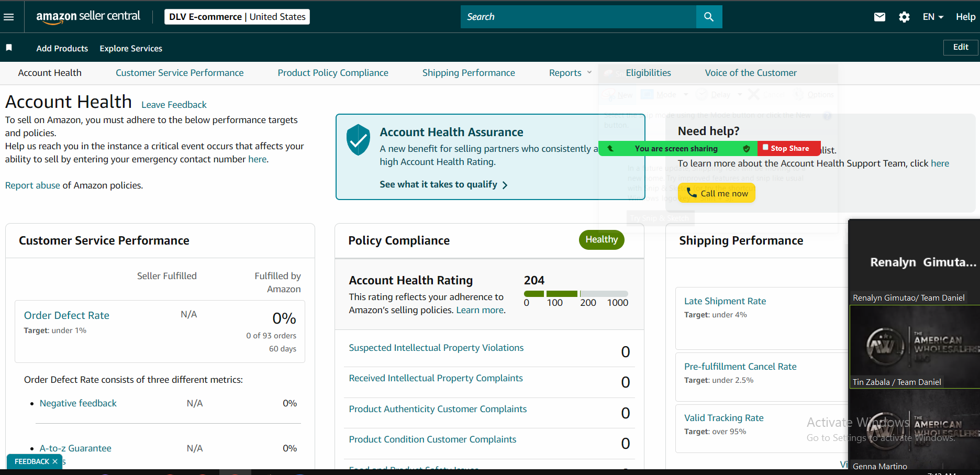Open the Report abuse link

tap(32, 185)
